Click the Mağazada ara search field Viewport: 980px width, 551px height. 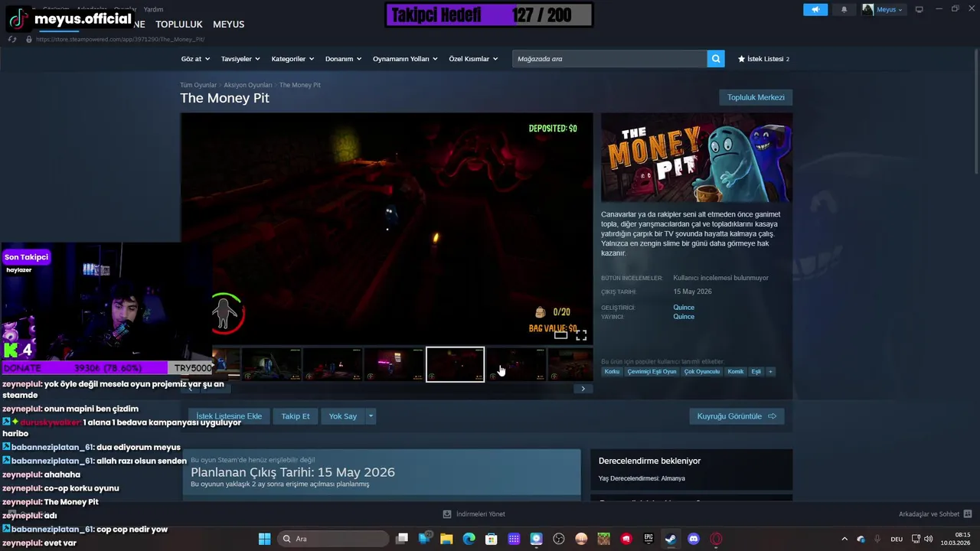pos(609,59)
